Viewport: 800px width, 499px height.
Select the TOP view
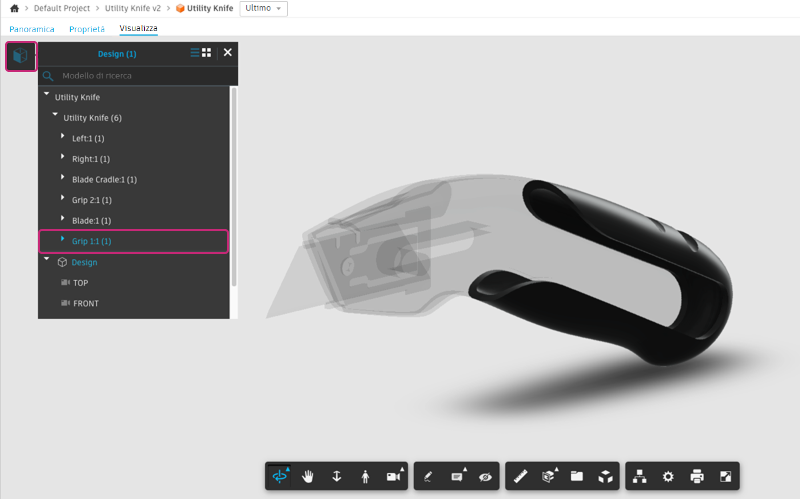point(81,283)
